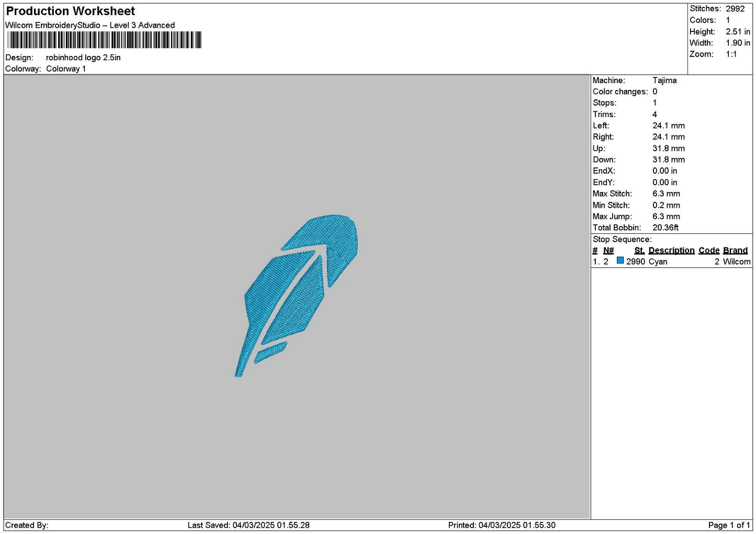Click the Description column header

click(671, 251)
